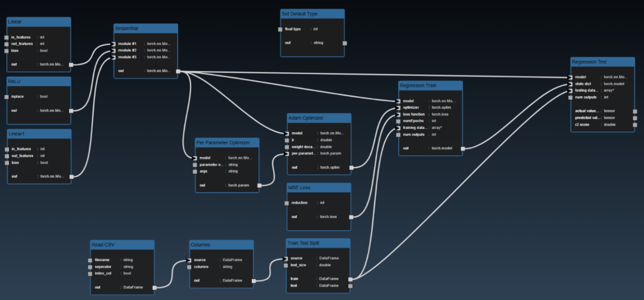The width and height of the screenshot is (644, 300).
Task: Select the Regression Train node title bar
Action: pyautogui.click(x=430, y=86)
